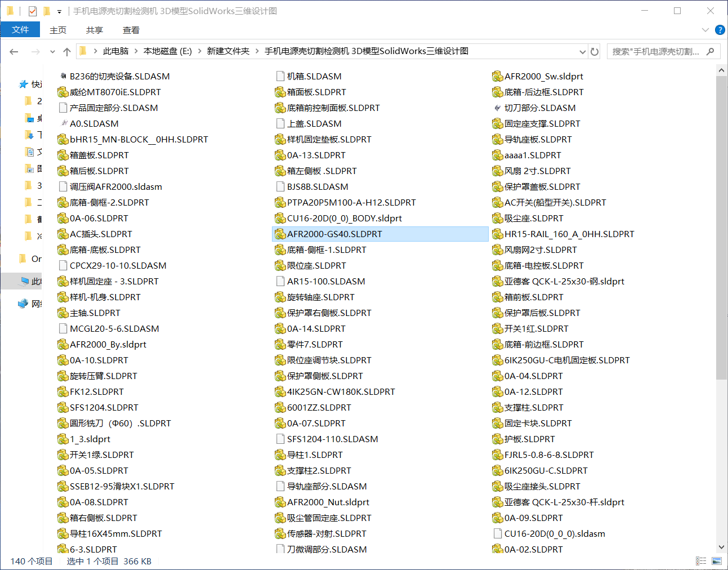The height and width of the screenshot is (570, 728).
Task: Expand the chevron after 新建文件夹
Action: point(257,51)
